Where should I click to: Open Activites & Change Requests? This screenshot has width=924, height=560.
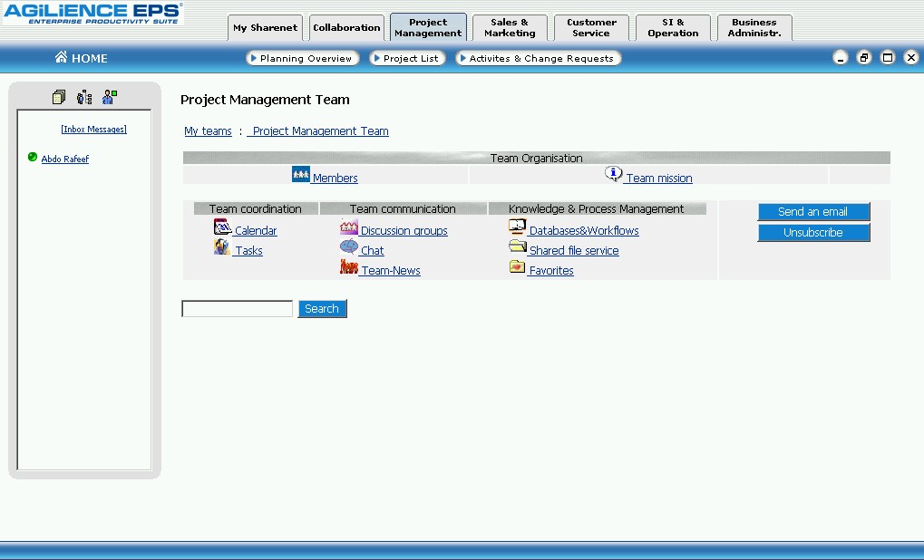pos(539,58)
